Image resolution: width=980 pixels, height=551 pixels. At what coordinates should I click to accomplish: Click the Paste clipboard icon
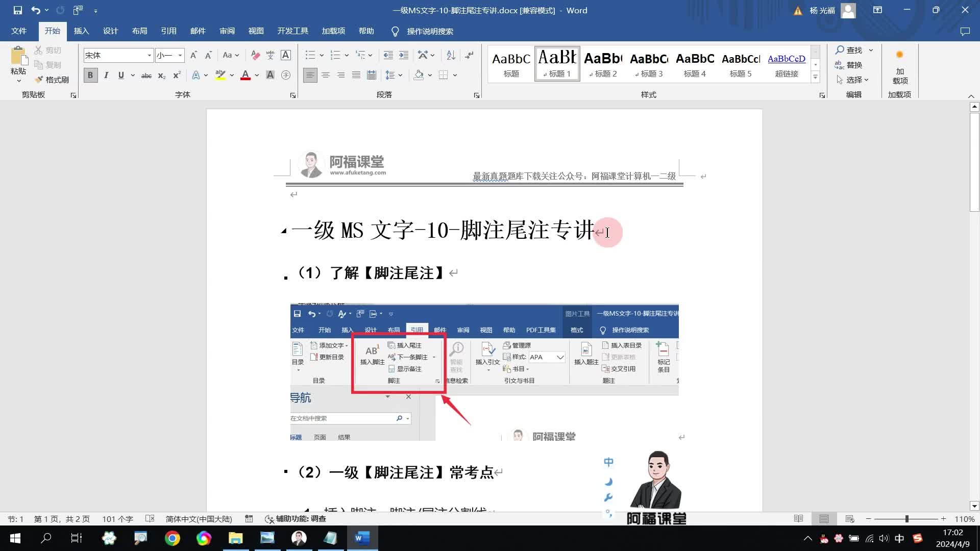[x=18, y=56]
